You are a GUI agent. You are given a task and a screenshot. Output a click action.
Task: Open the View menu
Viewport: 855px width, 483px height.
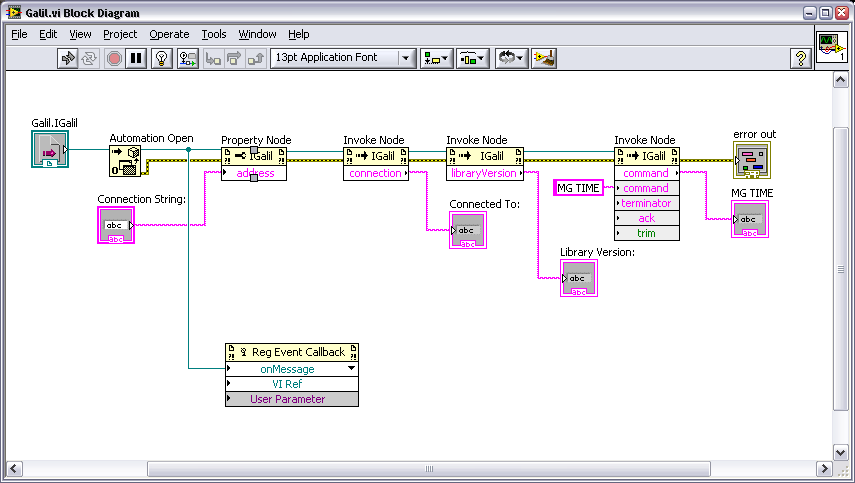pos(80,34)
